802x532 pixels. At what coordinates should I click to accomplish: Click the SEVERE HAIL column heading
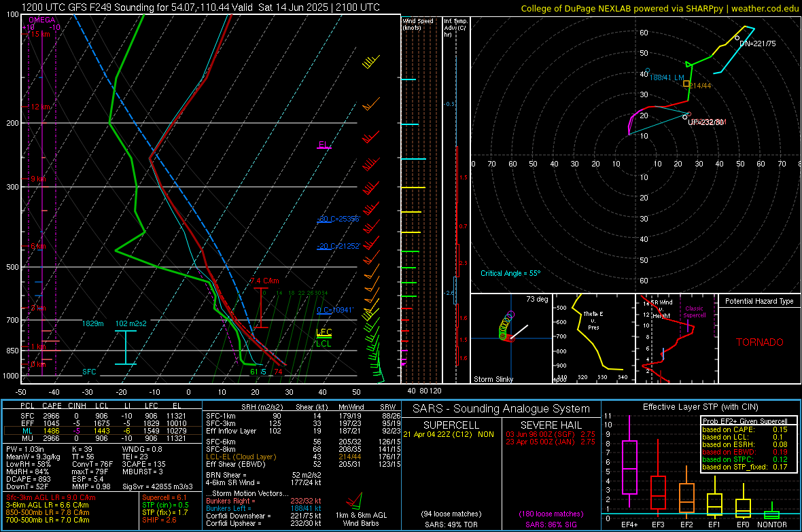click(551, 425)
